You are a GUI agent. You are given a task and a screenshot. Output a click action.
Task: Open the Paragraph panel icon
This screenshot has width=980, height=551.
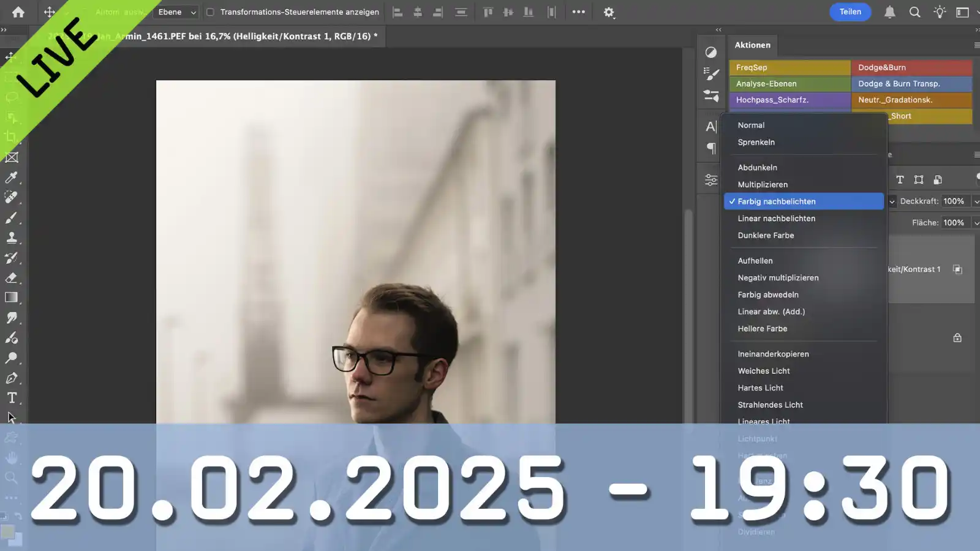(x=711, y=148)
